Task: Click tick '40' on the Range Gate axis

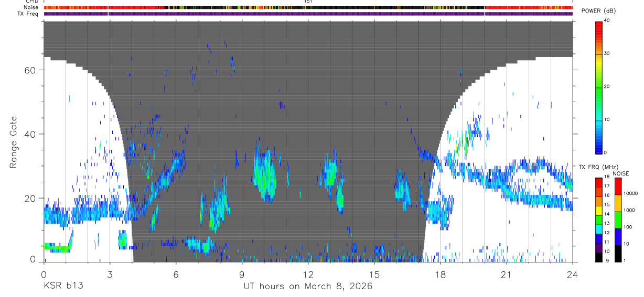Action: click(x=30, y=134)
